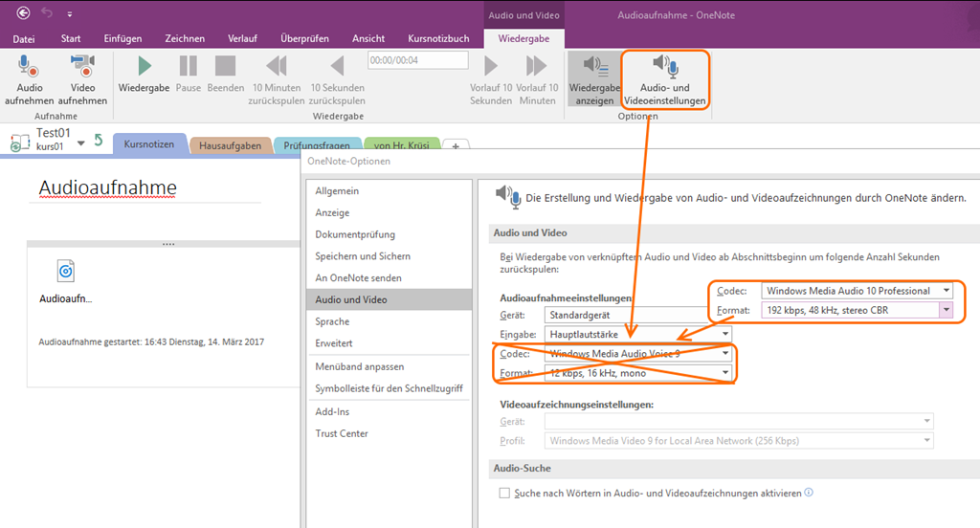
Task: Click the playback time position field
Action: point(417,60)
